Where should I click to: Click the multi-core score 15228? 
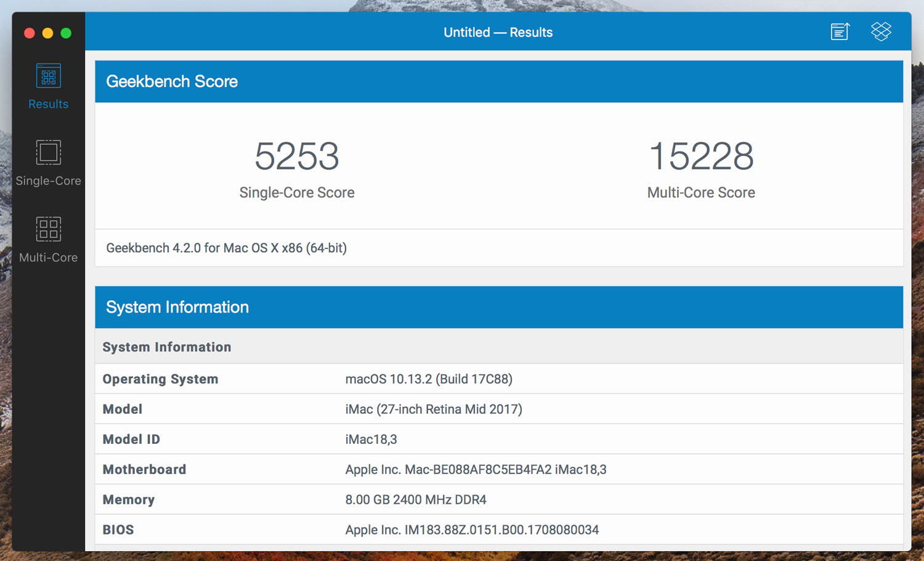[x=701, y=156]
